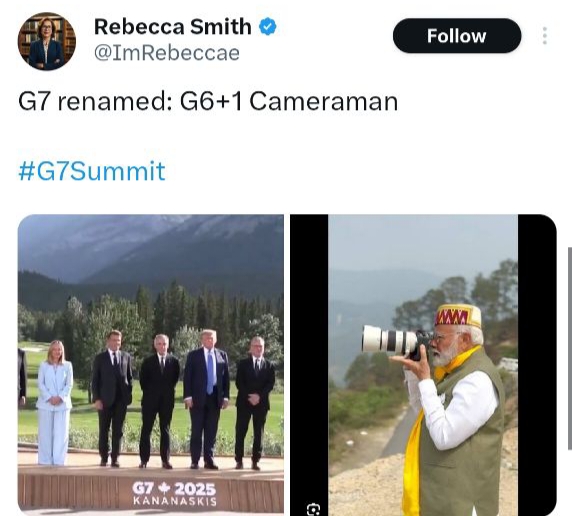The width and height of the screenshot is (572, 516).
Task: Click the G7 2025 Kananaskis logo
Action: tap(174, 493)
